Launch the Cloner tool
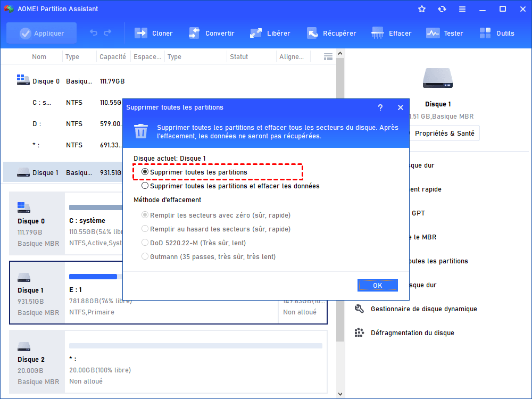The width and height of the screenshot is (532, 399). click(x=153, y=33)
